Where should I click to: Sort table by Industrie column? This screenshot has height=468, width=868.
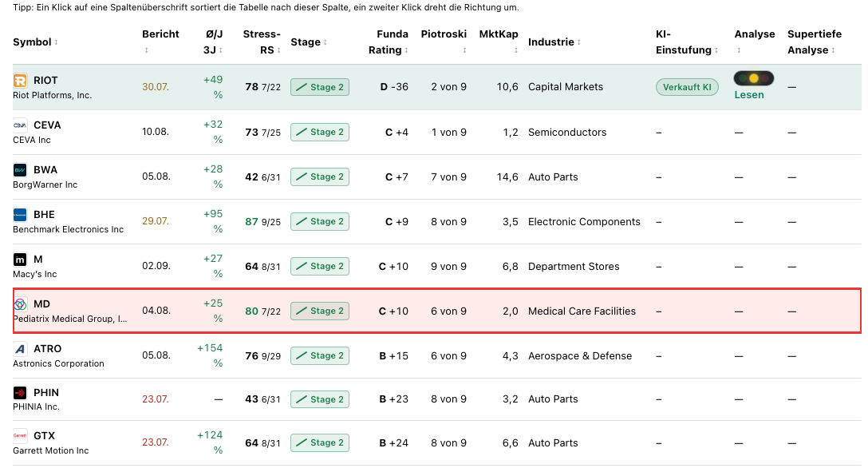click(x=554, y=42)
